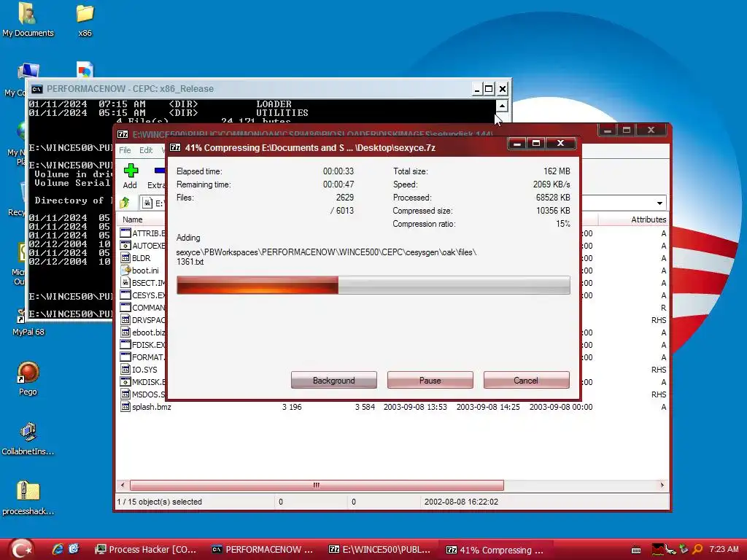
Task: Click the 7-Zip horizontal scrollbar thumb
Action: (x=317, y=485)
